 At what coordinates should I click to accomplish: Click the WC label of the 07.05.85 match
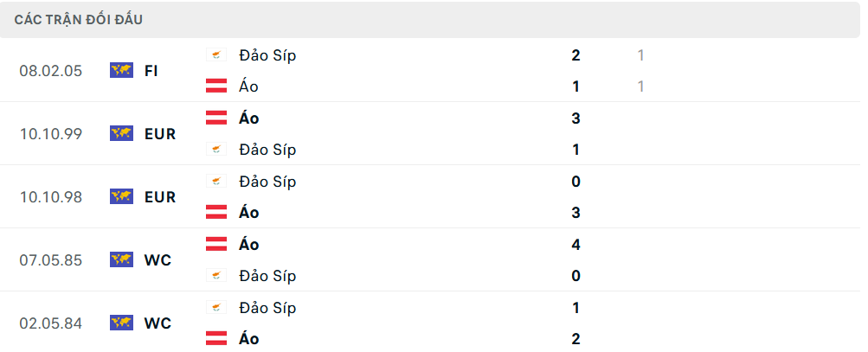(158, 259)
